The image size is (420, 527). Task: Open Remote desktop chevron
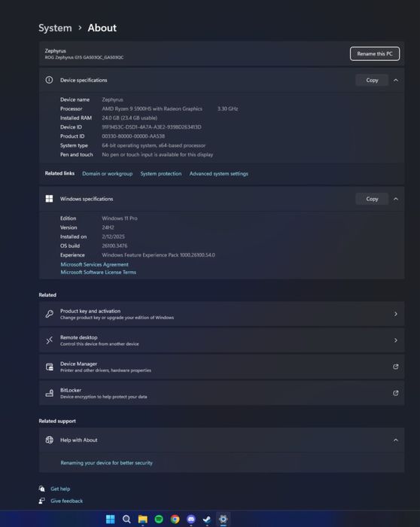[396, 340]
